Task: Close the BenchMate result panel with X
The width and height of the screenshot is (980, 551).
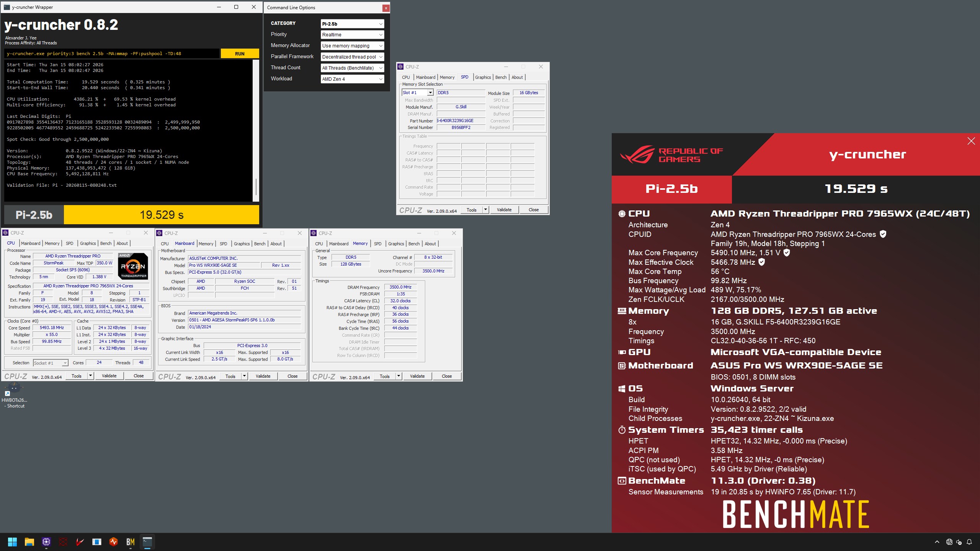Action: pyautogui.click(x=971, y=141)
